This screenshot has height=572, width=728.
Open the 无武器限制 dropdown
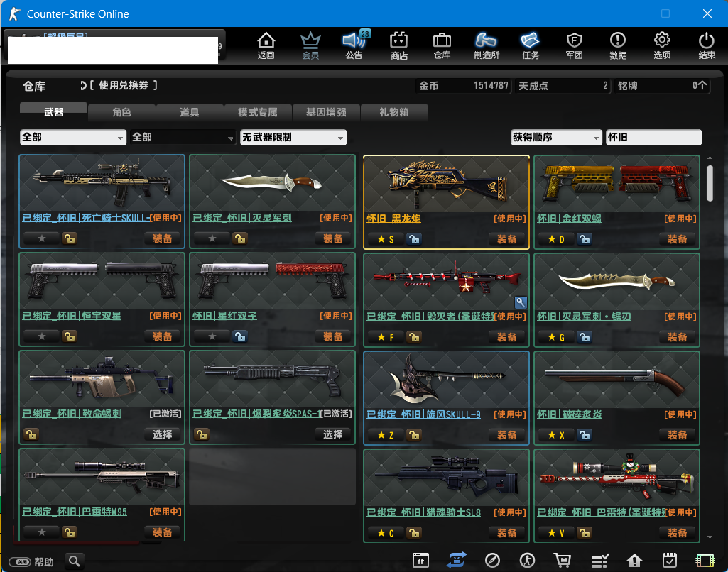coord(293,137)
